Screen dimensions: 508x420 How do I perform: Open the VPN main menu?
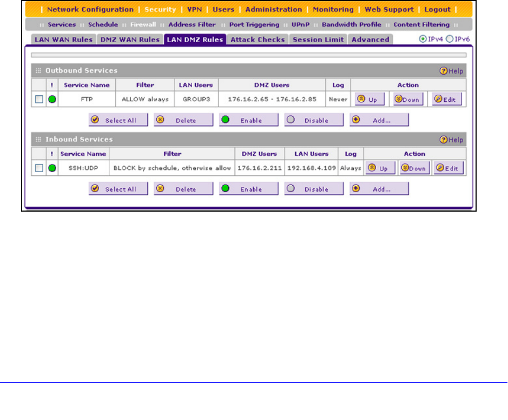(x=195, y=9)
